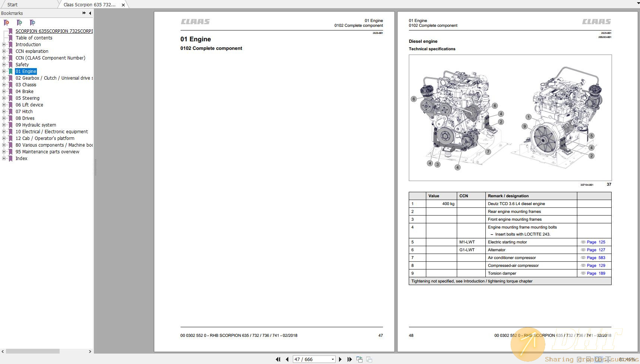Follow the Page 127 link for Alternator
The height and width of the screenshot is (364, 640).
click(596, 250)
